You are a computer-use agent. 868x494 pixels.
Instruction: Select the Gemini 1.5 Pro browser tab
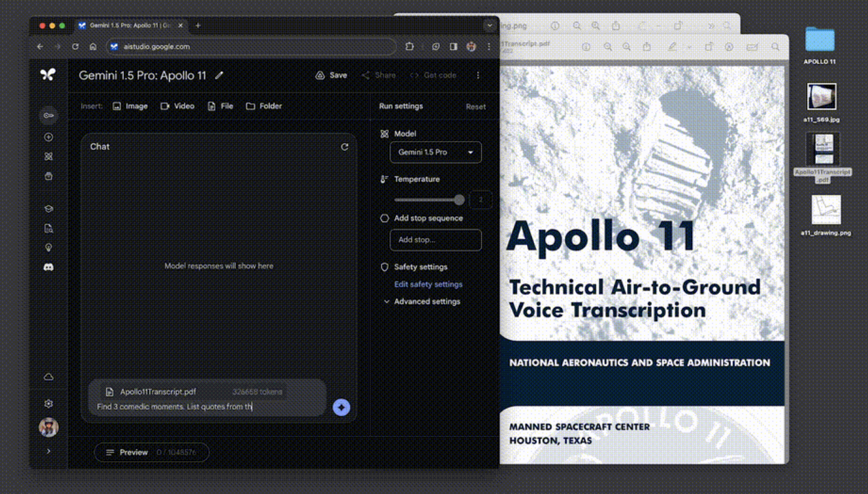click(129, 25)
